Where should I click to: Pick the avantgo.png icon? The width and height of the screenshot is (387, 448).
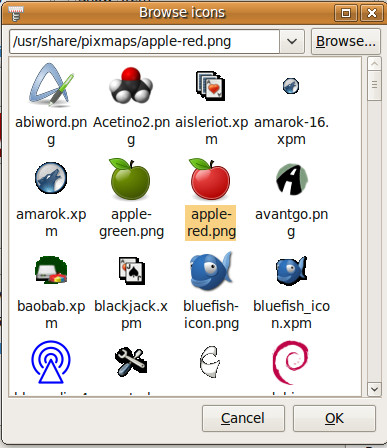tap(291, 179)
